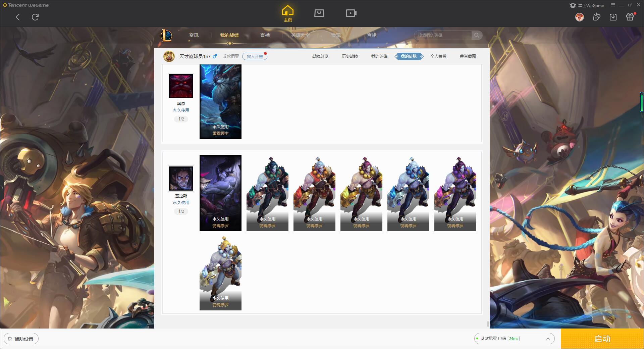The image size is (644, 349).
Task: Select the purple chroma 窃魂修罗 skin
Action: 455,193
